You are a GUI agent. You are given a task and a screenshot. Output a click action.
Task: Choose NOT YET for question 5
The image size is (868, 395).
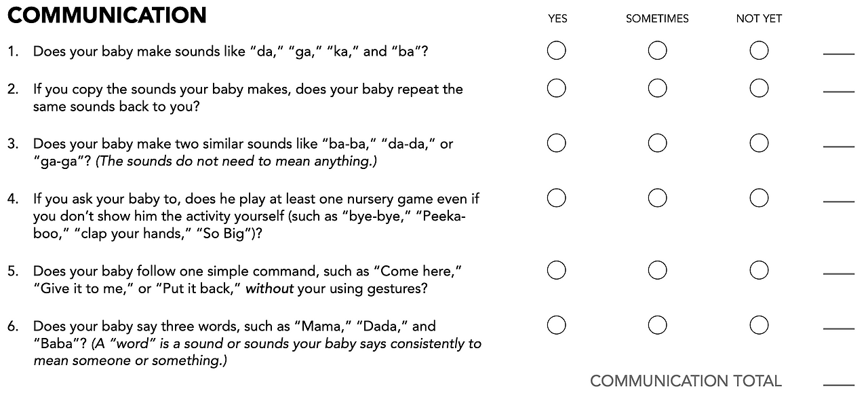point(759,270)
